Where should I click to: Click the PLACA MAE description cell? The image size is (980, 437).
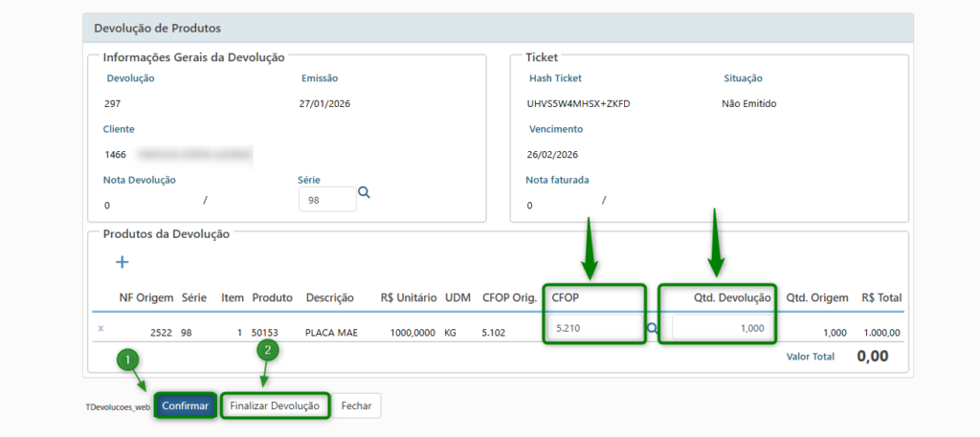coord(332,332)
